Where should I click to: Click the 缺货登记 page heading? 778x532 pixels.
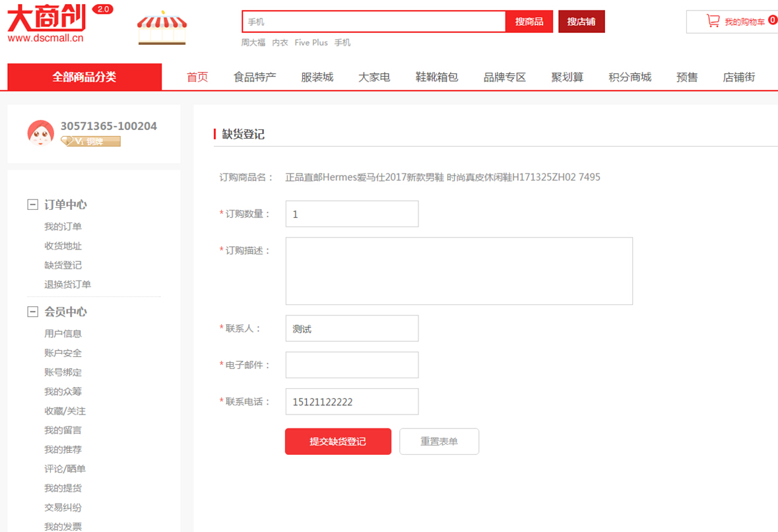[x=243, y=134]
